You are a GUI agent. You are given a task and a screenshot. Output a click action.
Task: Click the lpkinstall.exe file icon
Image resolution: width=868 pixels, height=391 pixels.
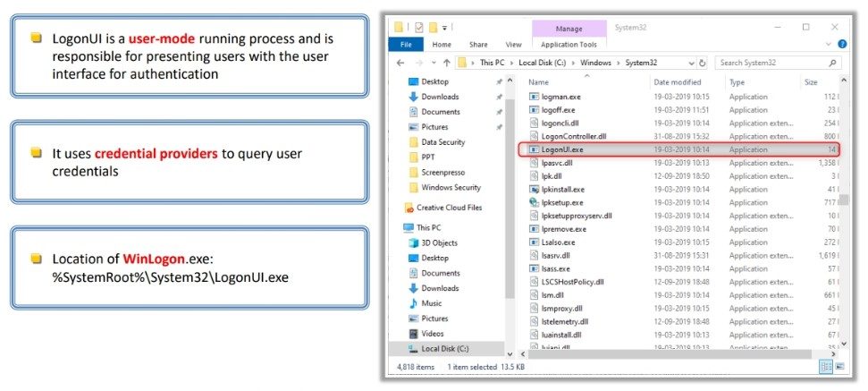pyautogui.click(x=534, y=190)
